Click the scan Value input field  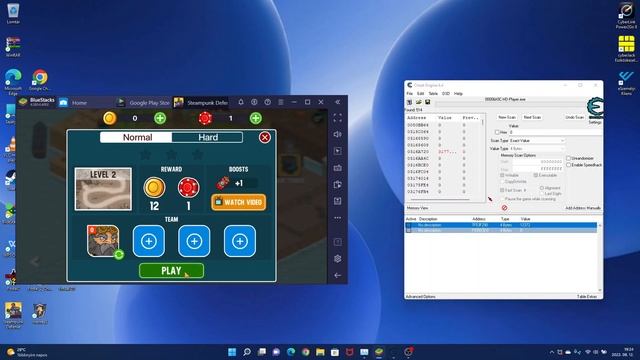pyautogui.click(x=555, y=132)
